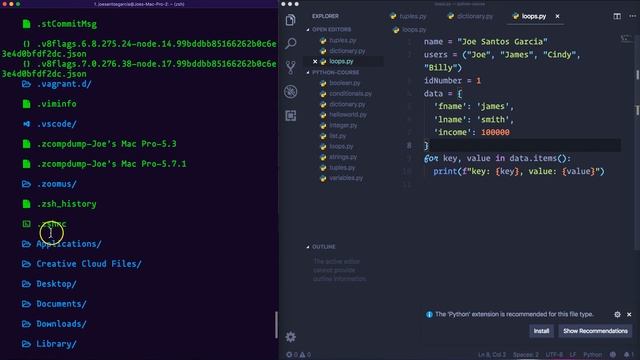The height and width of the screenshot is (360, 640).
Task: Click Install for the Python extension
Action: tap(541, 331)
